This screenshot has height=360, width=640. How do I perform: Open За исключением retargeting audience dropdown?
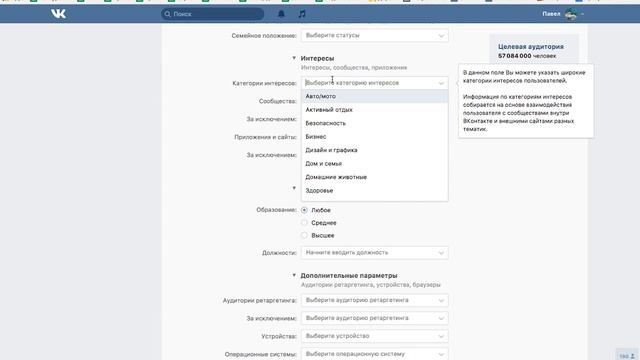tap(374, 318)
